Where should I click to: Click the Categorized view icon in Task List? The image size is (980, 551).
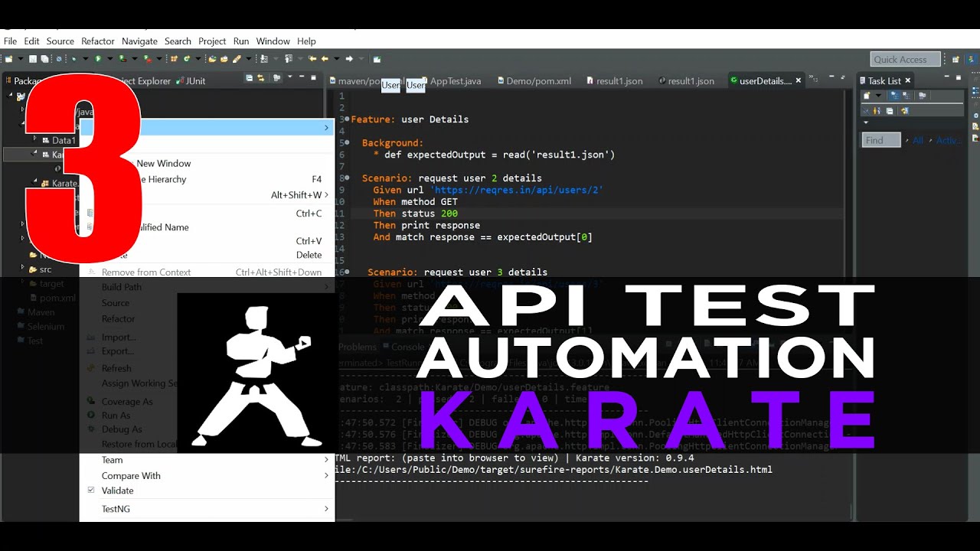[x=895, y=96]
